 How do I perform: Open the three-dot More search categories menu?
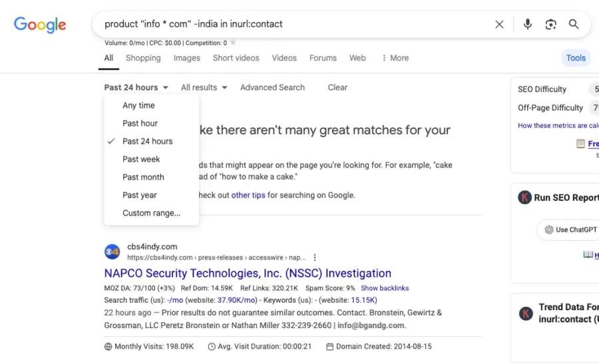tap(395, 58)
